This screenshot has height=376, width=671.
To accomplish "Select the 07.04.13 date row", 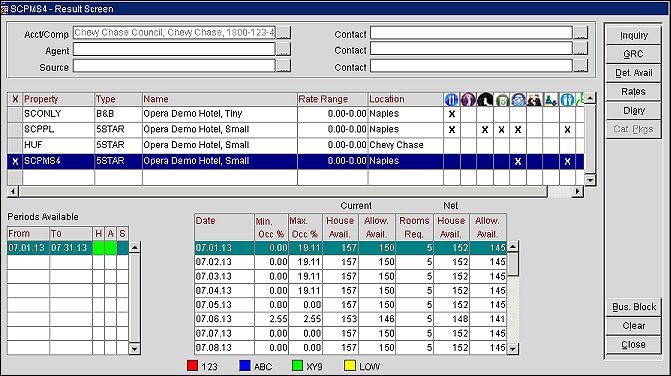I will coord(350,291).
